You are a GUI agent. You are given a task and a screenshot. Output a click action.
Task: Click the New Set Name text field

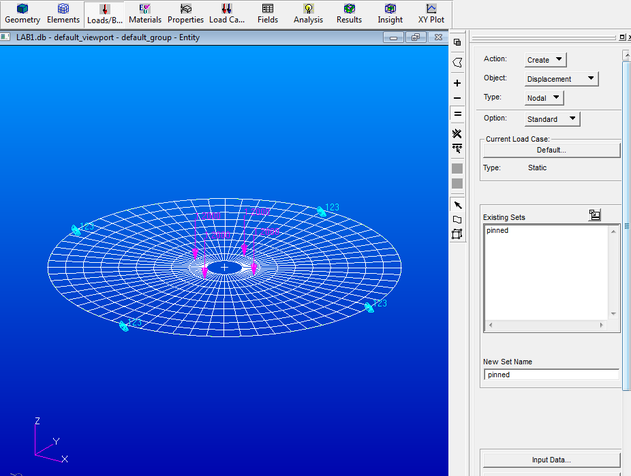tap(551, 375)
